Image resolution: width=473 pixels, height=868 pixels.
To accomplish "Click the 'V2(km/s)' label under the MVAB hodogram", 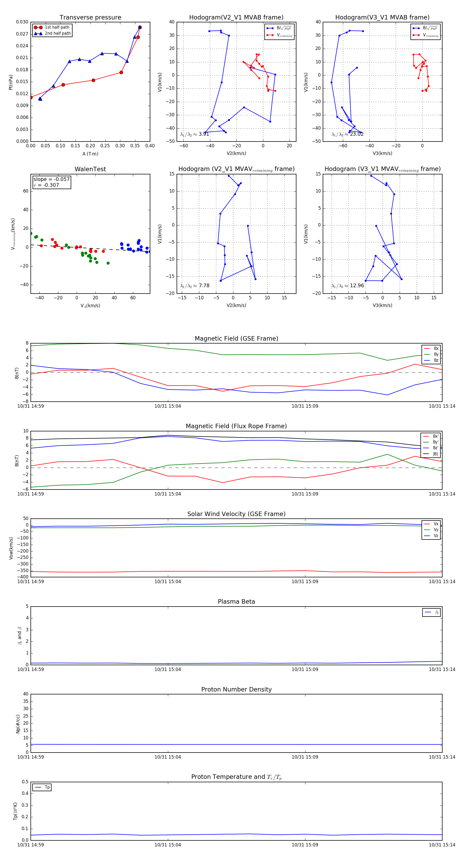I will (236, 153).
